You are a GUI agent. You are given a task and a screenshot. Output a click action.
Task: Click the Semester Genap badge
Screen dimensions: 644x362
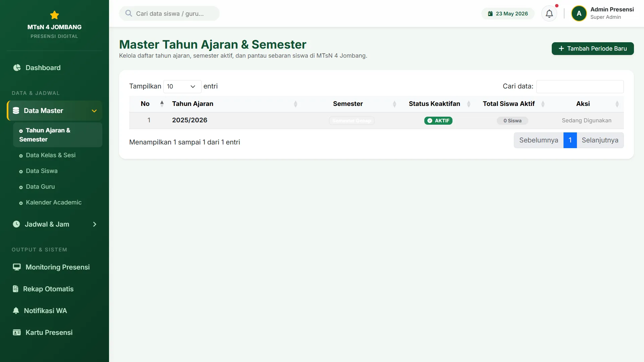pos(352,121)
